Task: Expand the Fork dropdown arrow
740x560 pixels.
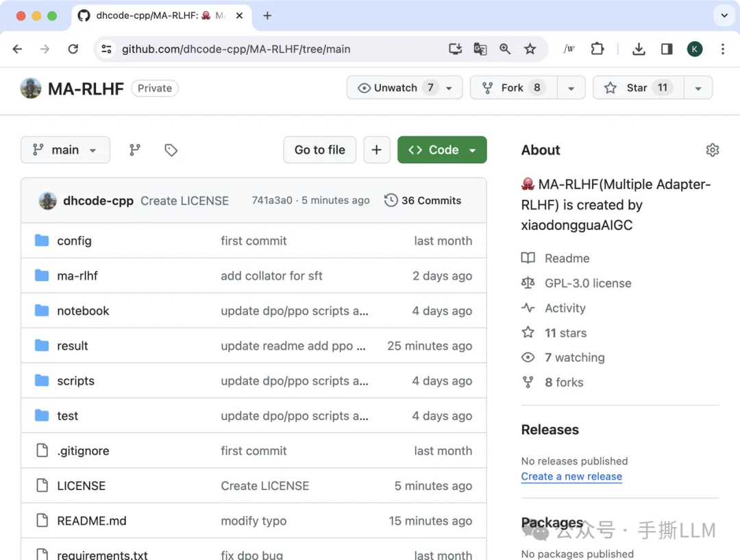Action: 571,88
